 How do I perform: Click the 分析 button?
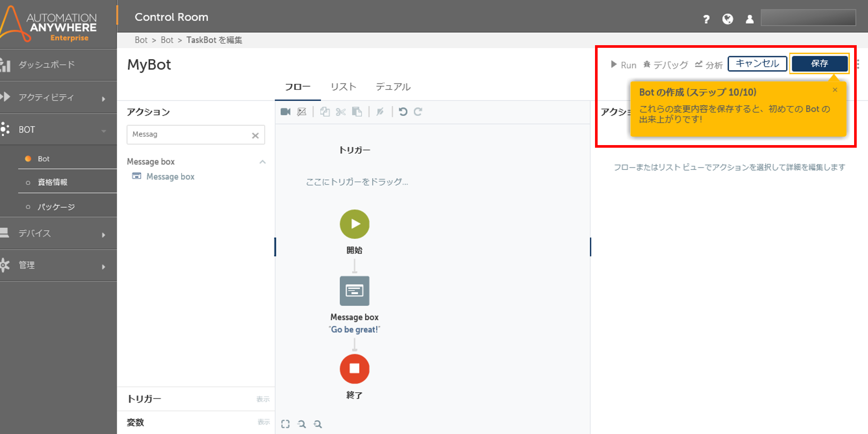(x=708, y=65)
